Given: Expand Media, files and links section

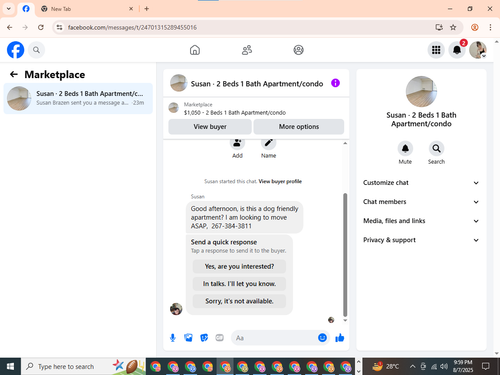Looking at the screenshot, I should (x=421, y=221).
